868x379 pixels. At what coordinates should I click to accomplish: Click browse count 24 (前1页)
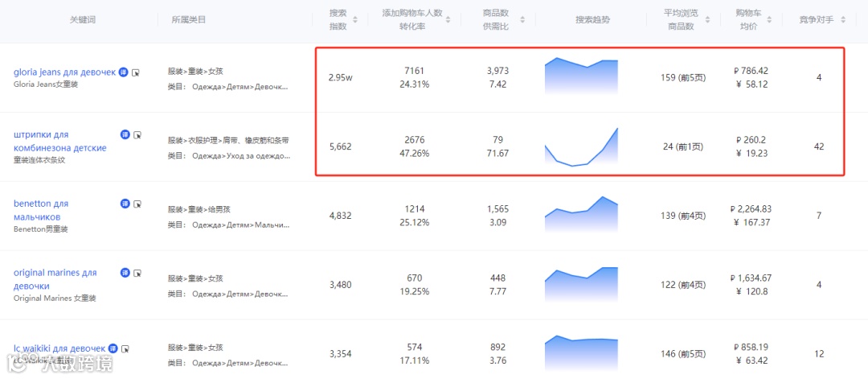click(683, 146)
